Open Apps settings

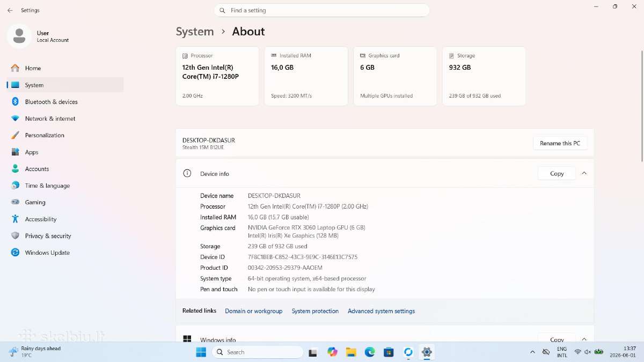click(x=32, y=152)
